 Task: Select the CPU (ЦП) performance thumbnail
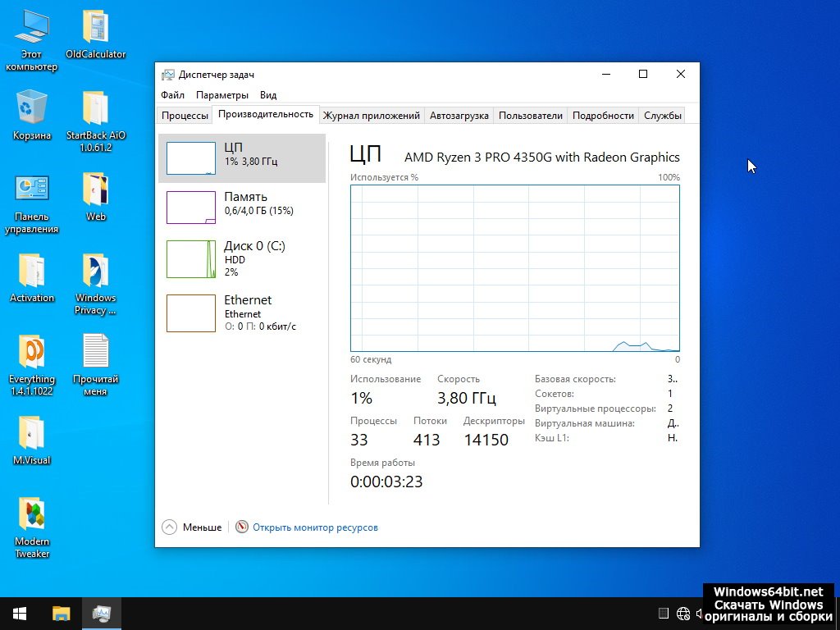click(241, 157)
